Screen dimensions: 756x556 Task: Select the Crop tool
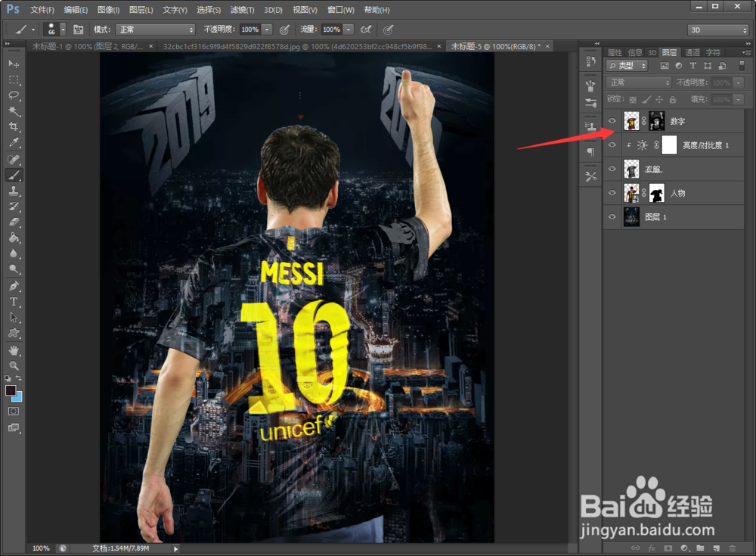click(x=14, y=126)
